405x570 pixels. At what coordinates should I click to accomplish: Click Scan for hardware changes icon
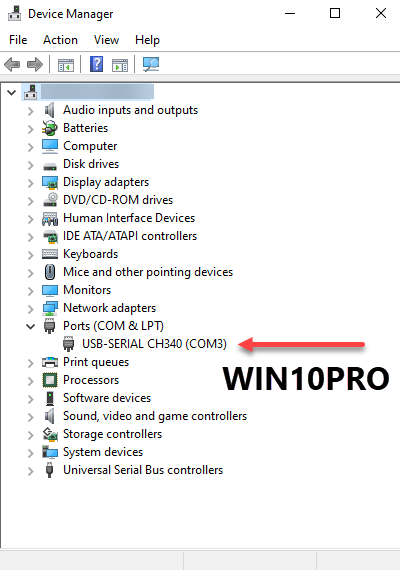(x=151, y=64)
